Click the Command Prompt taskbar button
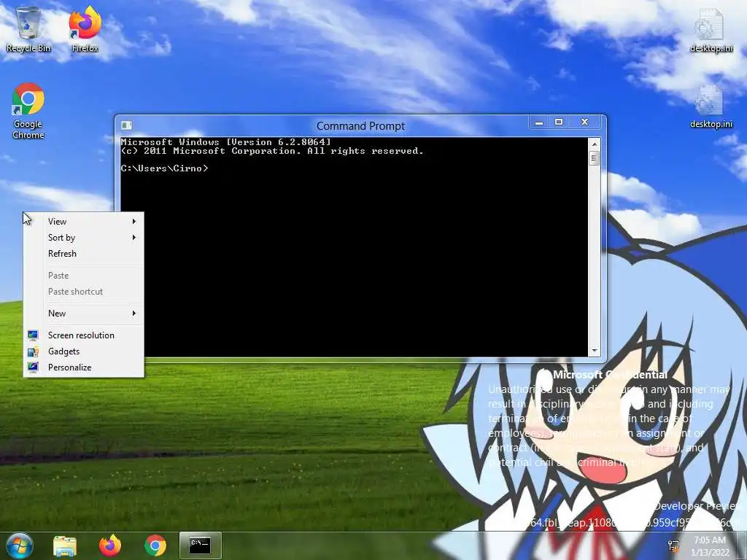The width and height of the screenshot is (747, 560). tap(201, 545)
